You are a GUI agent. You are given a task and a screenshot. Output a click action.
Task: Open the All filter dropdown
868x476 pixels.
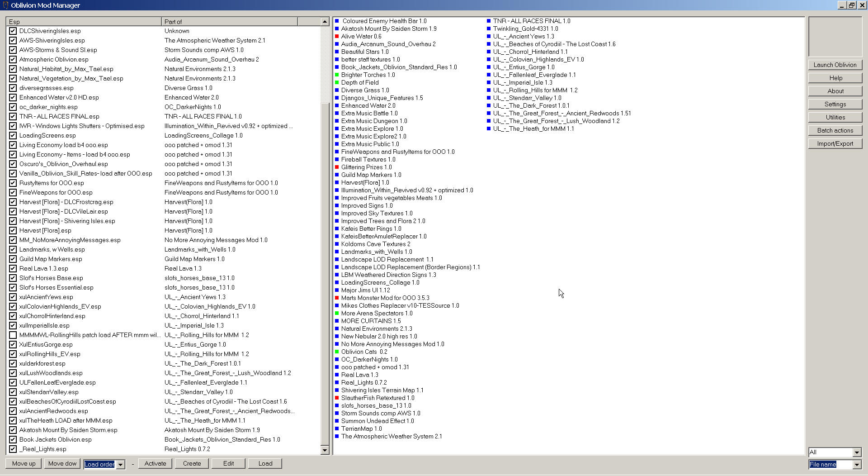click(857, 452)
